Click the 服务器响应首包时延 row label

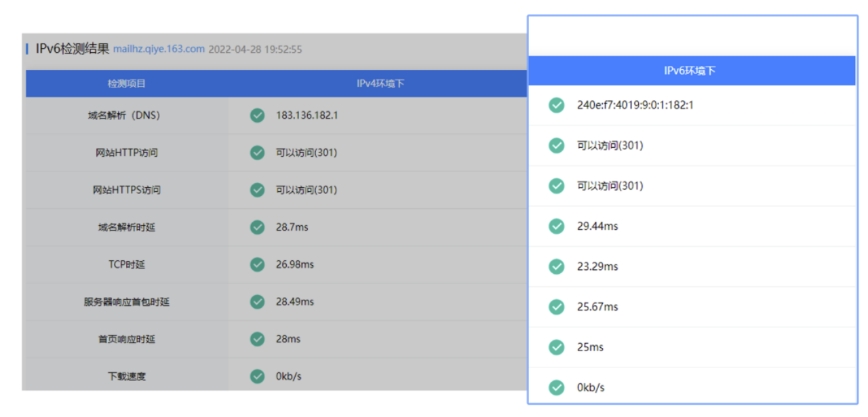127,302
